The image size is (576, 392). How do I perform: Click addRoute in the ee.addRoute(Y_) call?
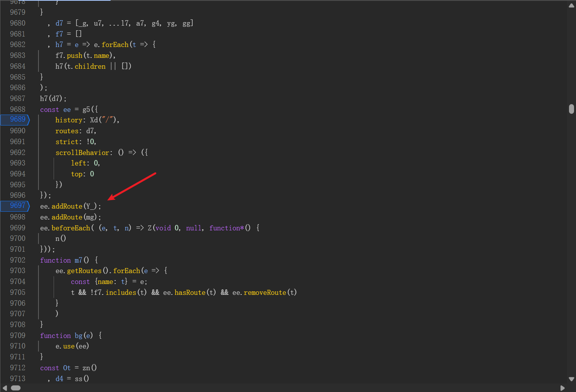[x=67, y=206]
